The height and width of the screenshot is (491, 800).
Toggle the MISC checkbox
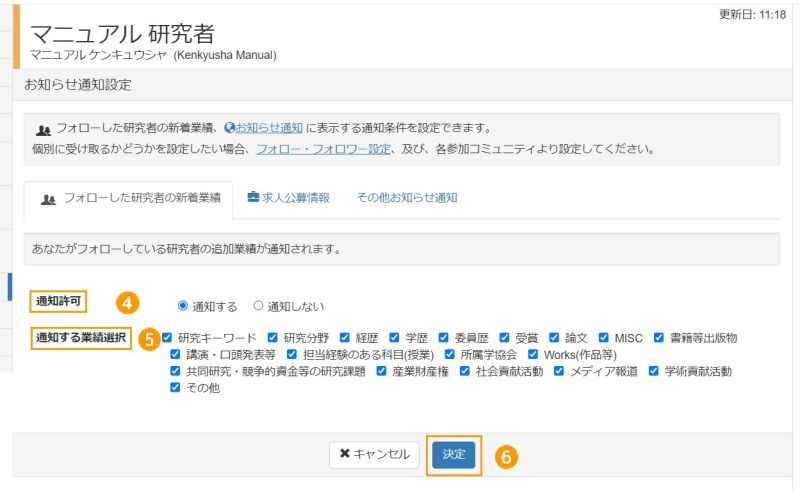point(604,337)
